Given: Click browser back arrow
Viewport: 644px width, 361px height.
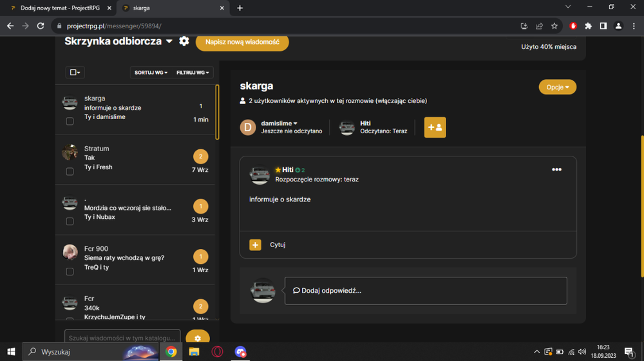Looking at the screenshot, I should pyautogui.click(x=10, y=26).
